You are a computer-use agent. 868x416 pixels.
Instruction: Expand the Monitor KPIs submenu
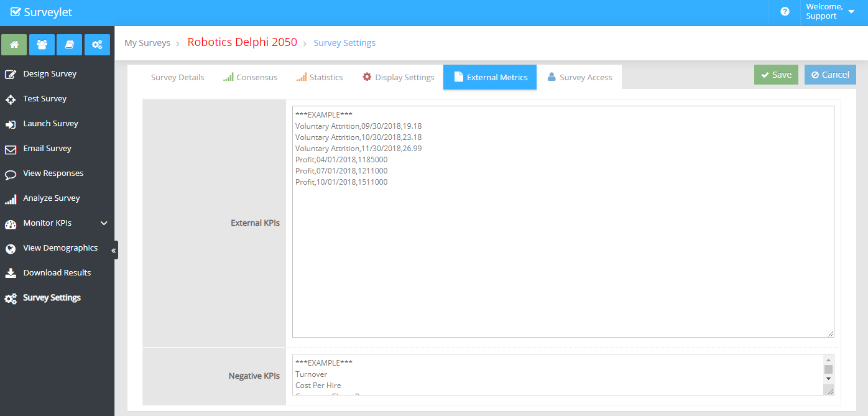click(104, 223)
